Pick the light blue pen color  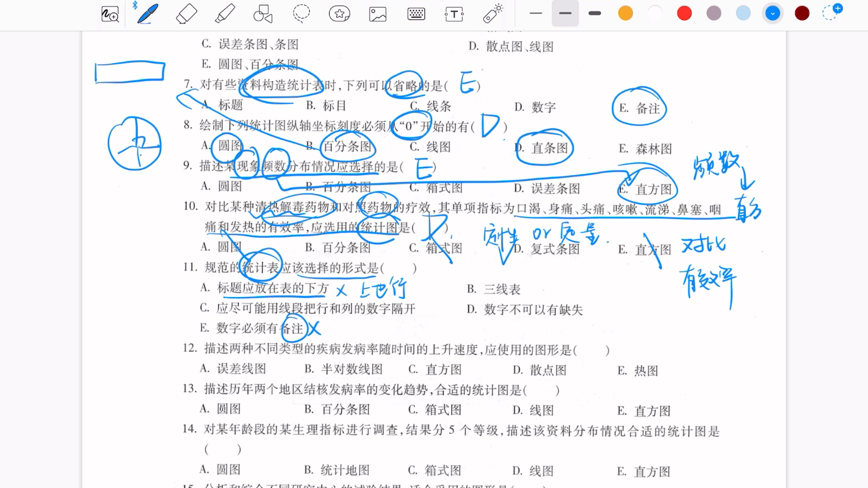pos(743,13)
